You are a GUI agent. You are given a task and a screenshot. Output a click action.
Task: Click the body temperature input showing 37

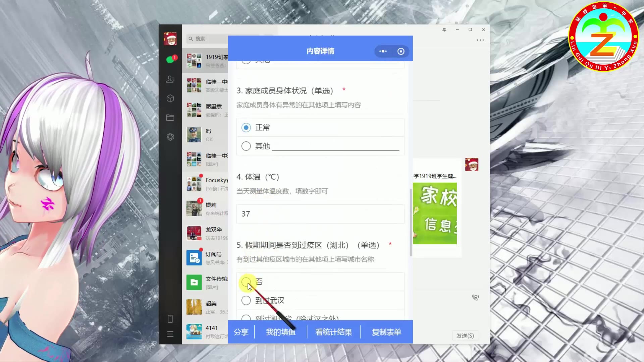pyautogui.click(x=320, y=214)
